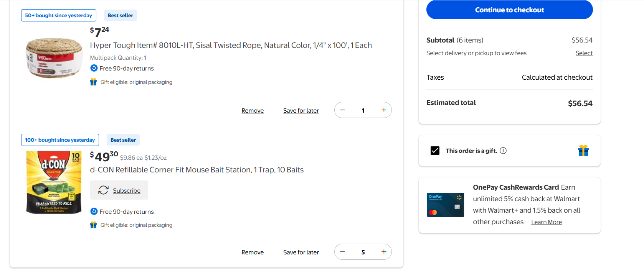Open the Hyper Tough Sisal Rope product image
Image resolution: width=644 pixels, height=277 pixels.
[x=54, y=57]
